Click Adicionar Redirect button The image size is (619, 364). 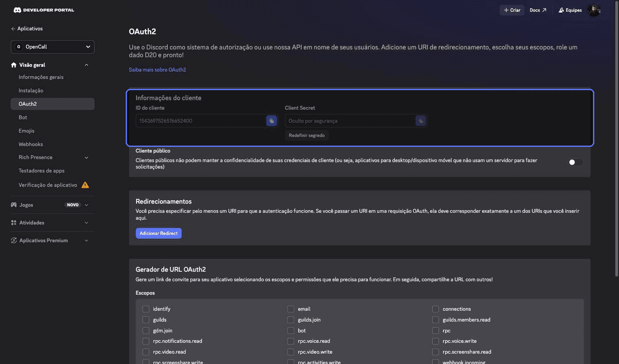(159, 233)
